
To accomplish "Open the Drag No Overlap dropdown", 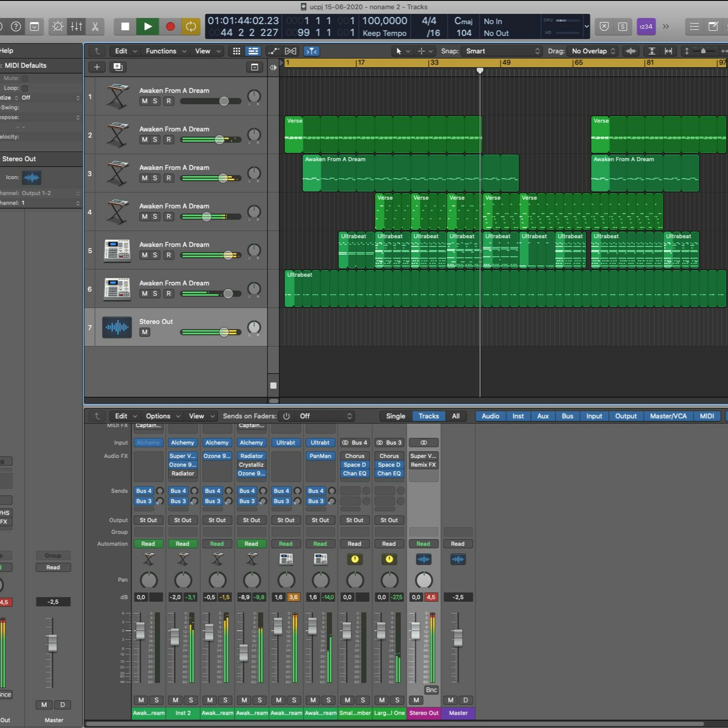I will point(594,51).
